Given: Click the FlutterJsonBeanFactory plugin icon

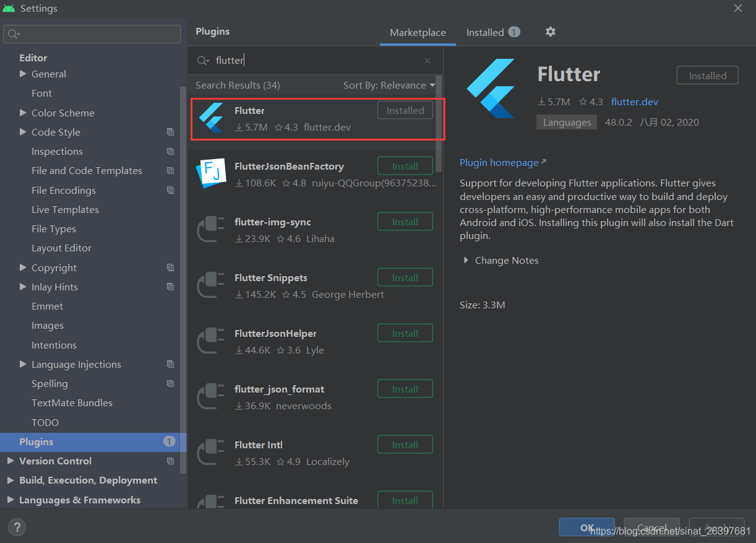Looking at the screenshot, I should click(x=210, y=174).
